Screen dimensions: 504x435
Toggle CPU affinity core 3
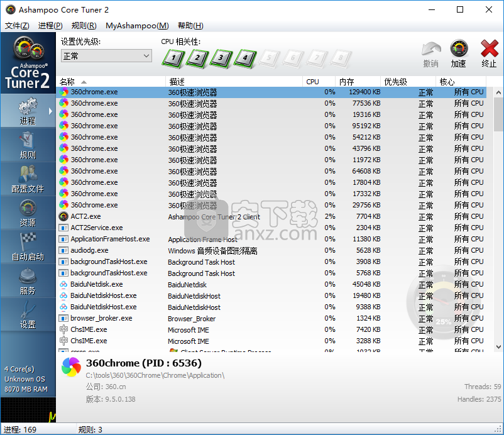tap(221, 58)
